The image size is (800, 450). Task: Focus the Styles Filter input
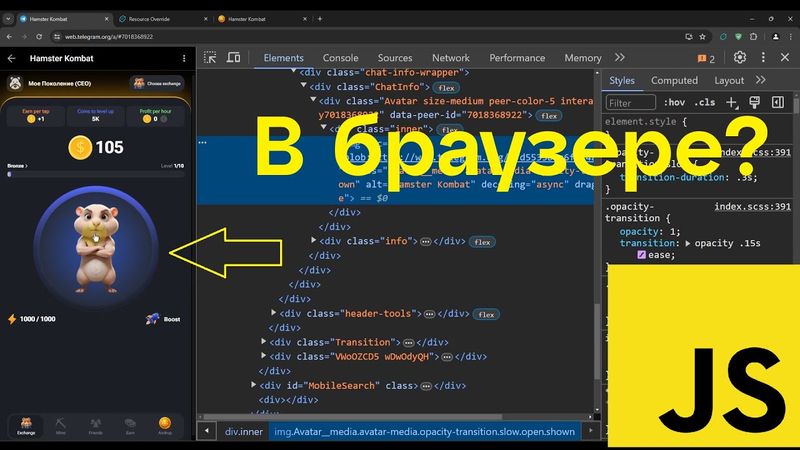(x=631, y=103)
